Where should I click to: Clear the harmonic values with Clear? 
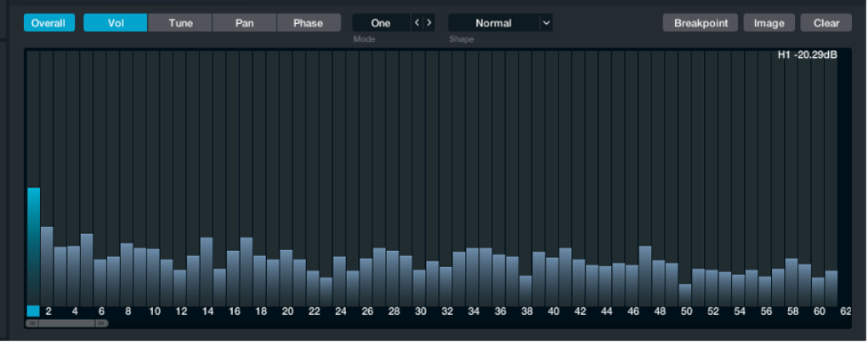click(x=825, y=23)
